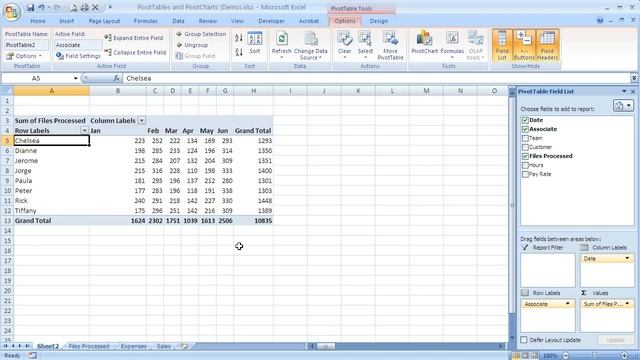This screenshot has width=640, height=360.
Task: Move PivotTable to another location
Action: [390, 46]
